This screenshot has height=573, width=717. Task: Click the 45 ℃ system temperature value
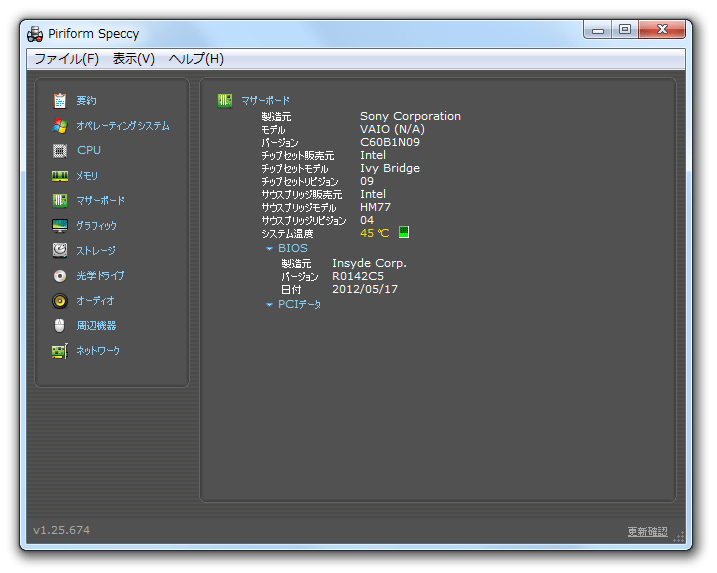[x=375, y=233]
